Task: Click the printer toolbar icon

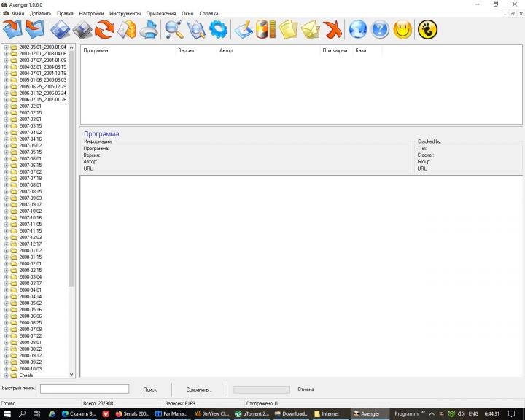Action: tap(149, 29)
